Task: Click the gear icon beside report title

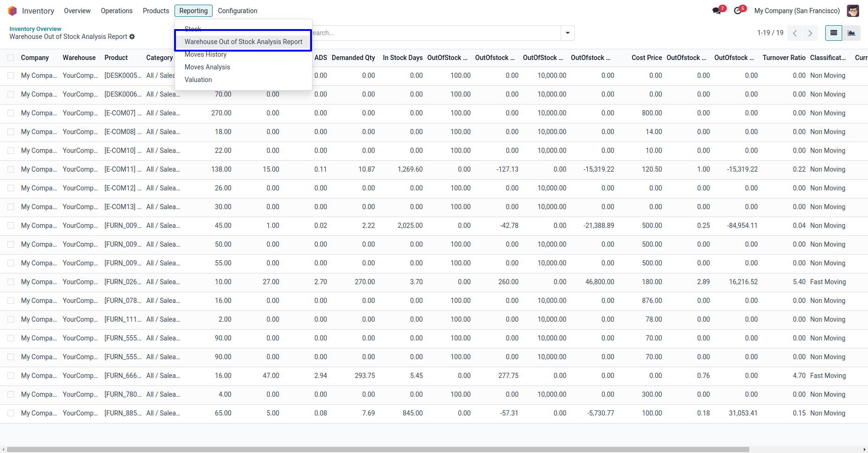Action: coord(132,37)
